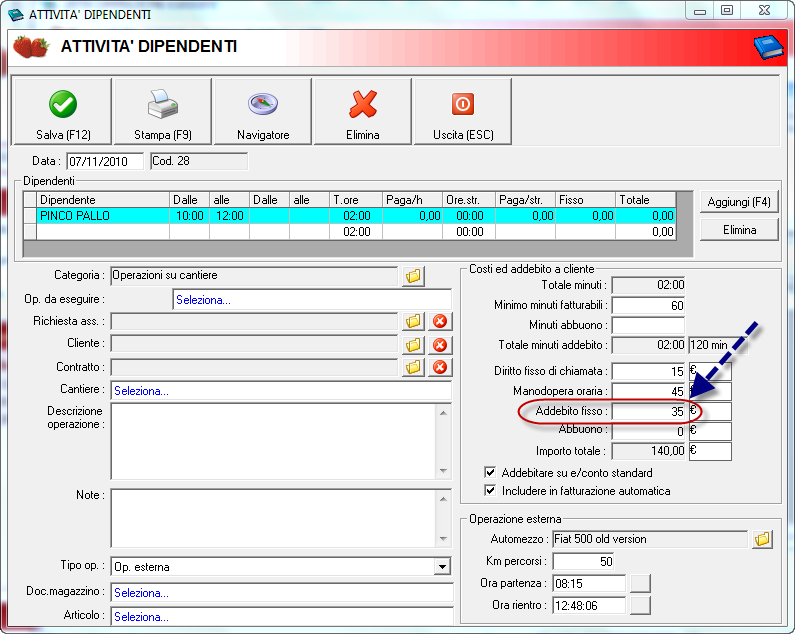
Task: Open folder browser for Richiesta ass.
Action: pyautogui.click(x=414, y=321)
